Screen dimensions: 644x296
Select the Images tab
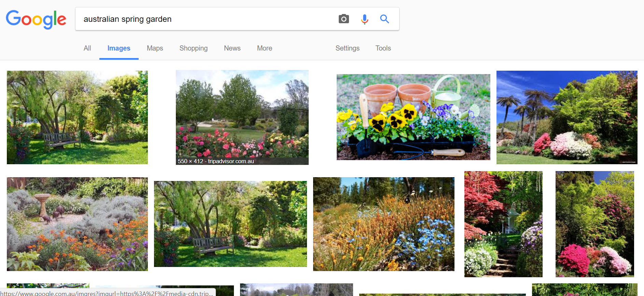[119, 48]
